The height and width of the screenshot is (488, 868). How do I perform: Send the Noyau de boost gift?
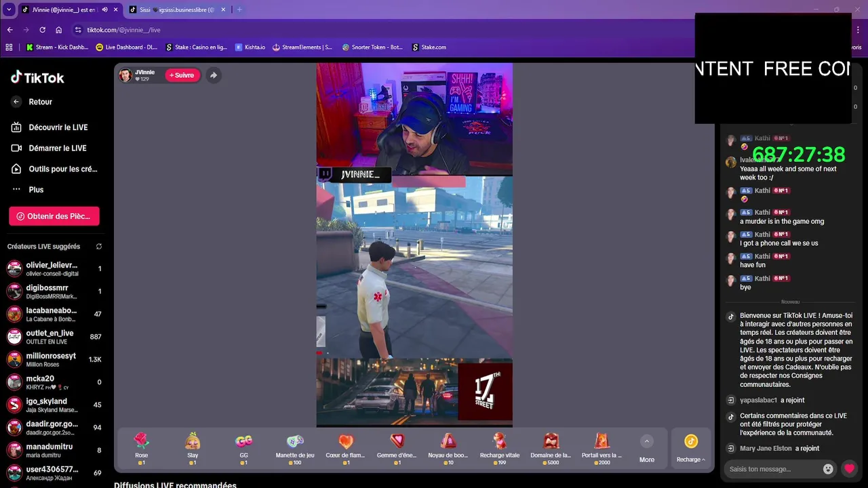pos(448,448)
